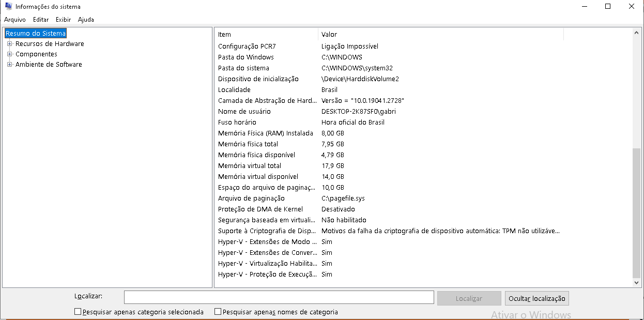The image size is (644, 320).
Task: Click the value Não habilitado
Action: [344, 220]
